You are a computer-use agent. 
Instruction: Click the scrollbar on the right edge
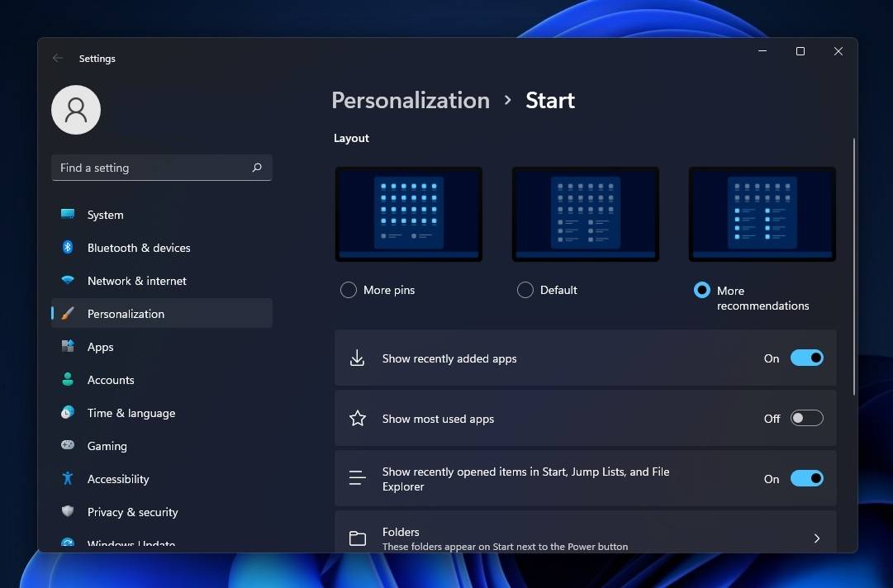[x=853, y=264]
